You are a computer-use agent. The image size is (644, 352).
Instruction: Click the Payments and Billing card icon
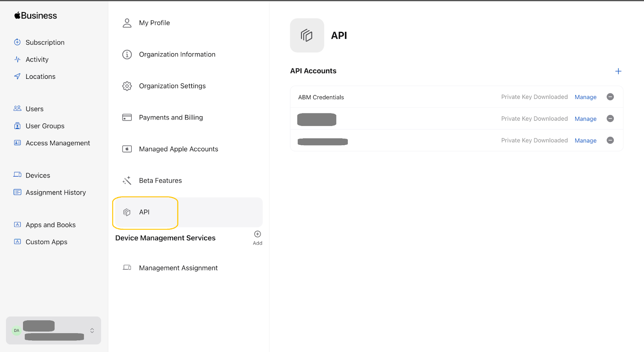(x=127, y=117)
